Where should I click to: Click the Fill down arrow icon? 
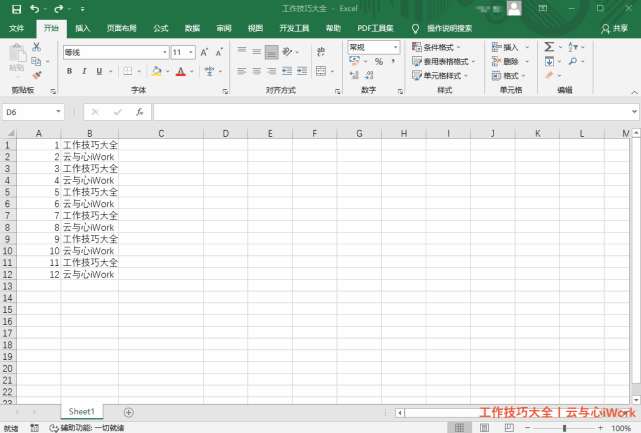pyautogui.click(x=549, y=61)
